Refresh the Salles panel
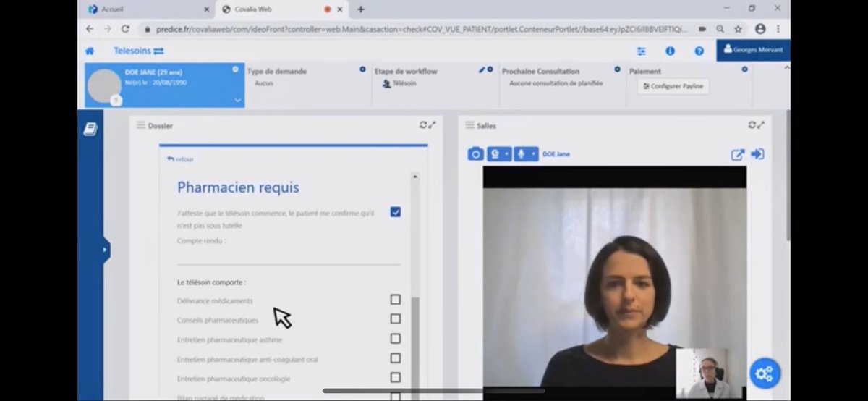868x401 pixels. tap(752, 125)
